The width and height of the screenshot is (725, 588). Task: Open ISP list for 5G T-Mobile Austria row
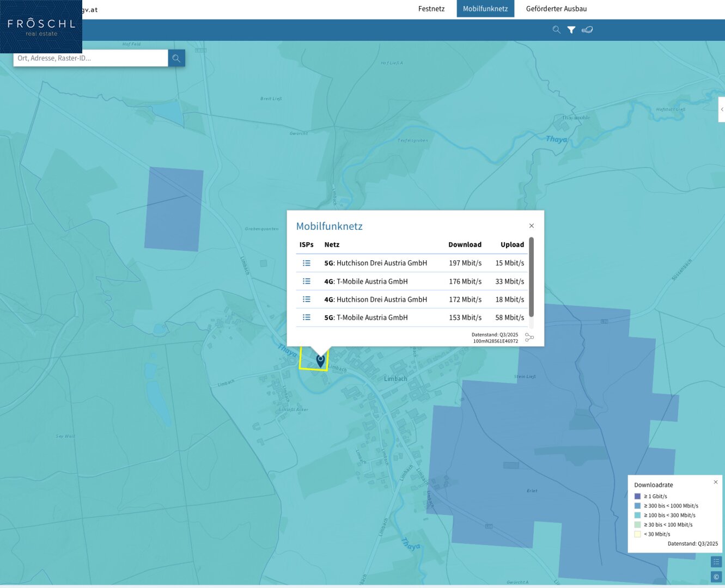[307, 317]
